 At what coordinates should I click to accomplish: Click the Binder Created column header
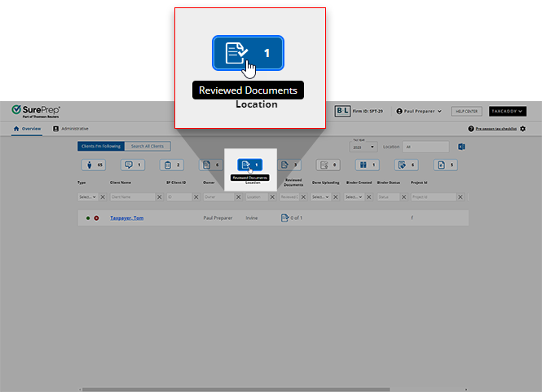coord(359,183)
